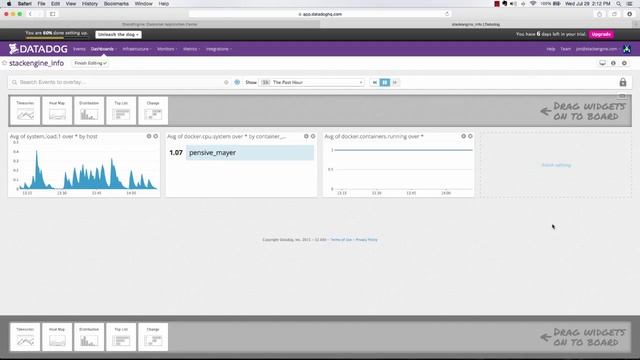Open the Integrations menu
The image size is (640, 360).
(x=219, y=49)
